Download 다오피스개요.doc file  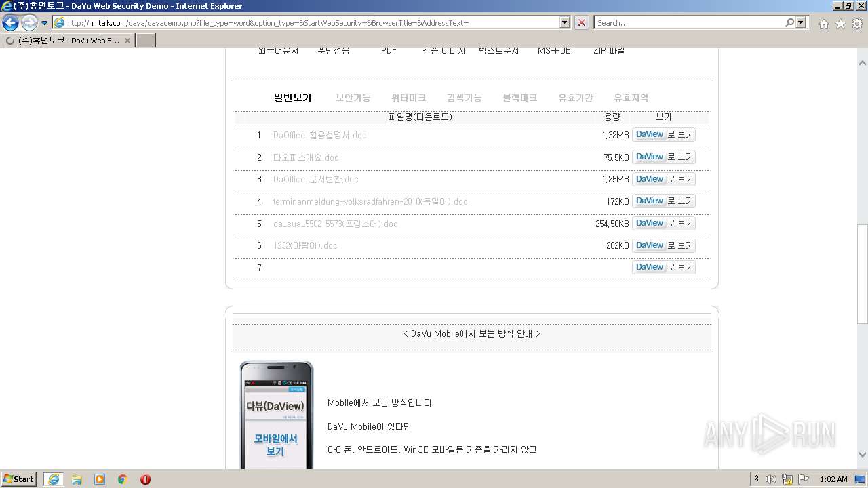pyautogui.click(x=306, y=157)
